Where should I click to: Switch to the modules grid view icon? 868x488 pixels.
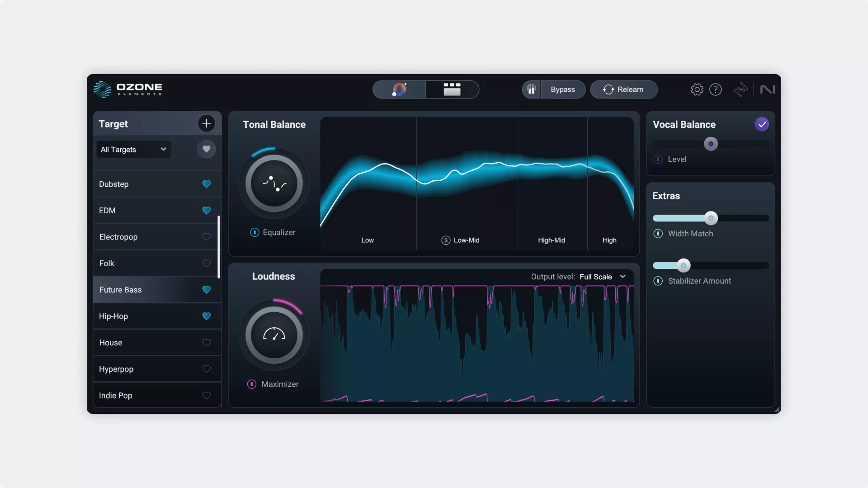pos(452,89)
